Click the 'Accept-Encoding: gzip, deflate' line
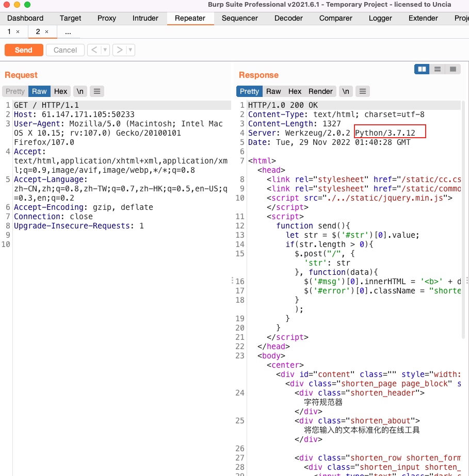 click(x=84, y=207)
